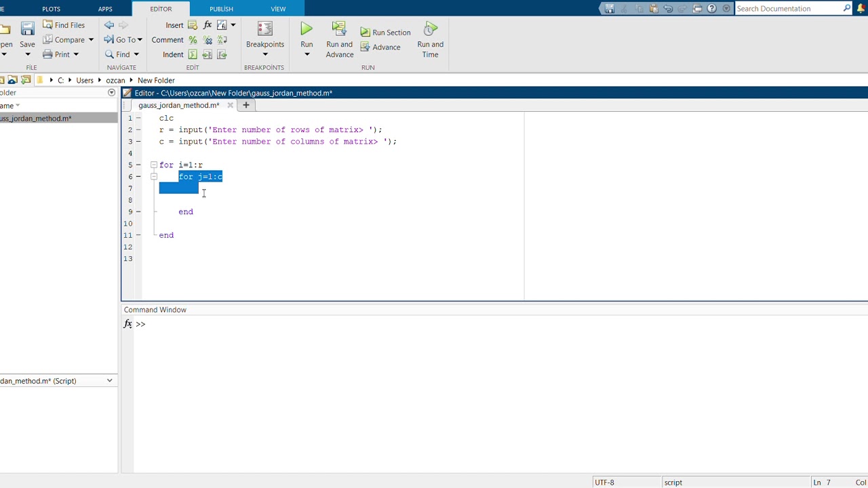Open Help question mark icon
Viewport: 868px width, 488px height.
(711, 9)
